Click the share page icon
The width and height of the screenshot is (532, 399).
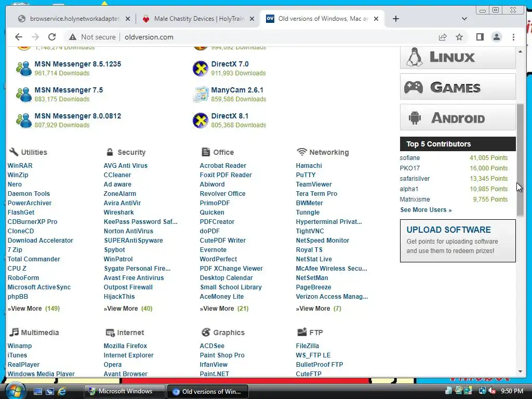[443, 37]
